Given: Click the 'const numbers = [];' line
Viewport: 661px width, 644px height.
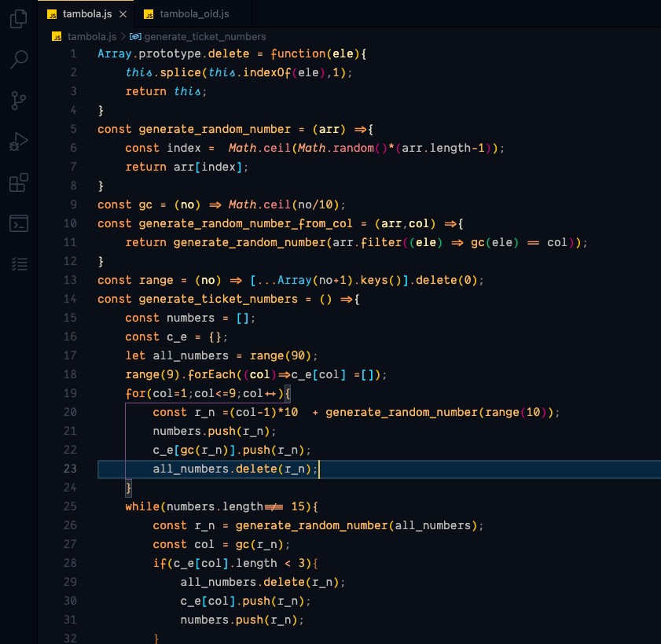Looking at the screenshot, I should pyautogui.click(x=190, y=318).
